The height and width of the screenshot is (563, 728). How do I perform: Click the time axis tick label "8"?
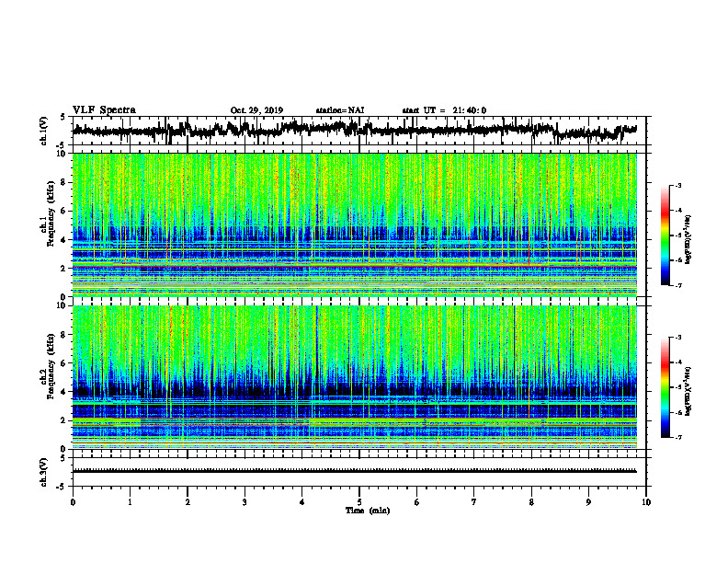(x=531, y=502)
